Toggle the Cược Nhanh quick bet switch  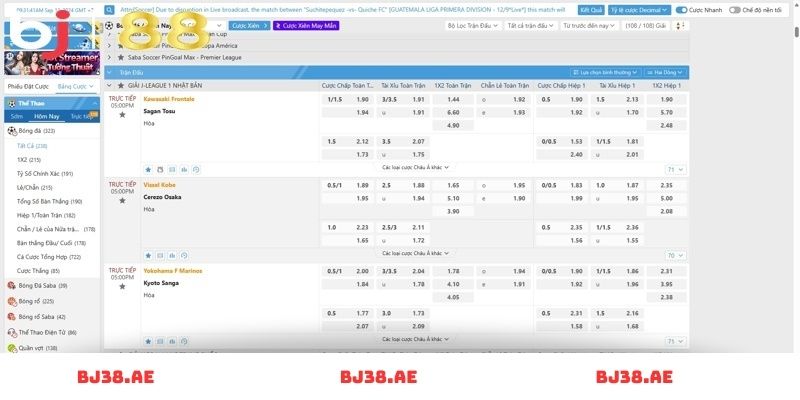pos(681,10)
